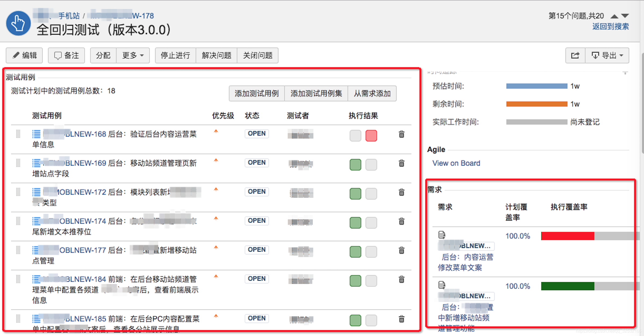Screen dimensions: 644x336
Task: Click the 解决问题 button
Action: coord(216,55)
